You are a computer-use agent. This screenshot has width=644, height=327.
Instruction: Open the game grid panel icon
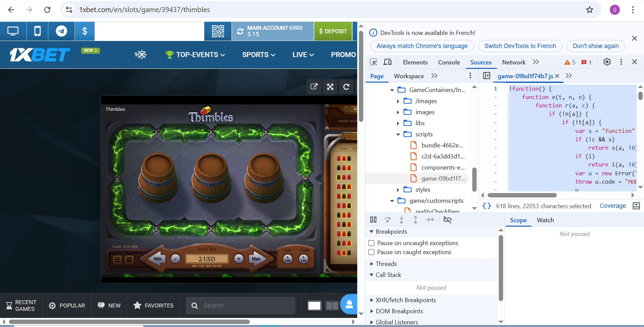129,259
